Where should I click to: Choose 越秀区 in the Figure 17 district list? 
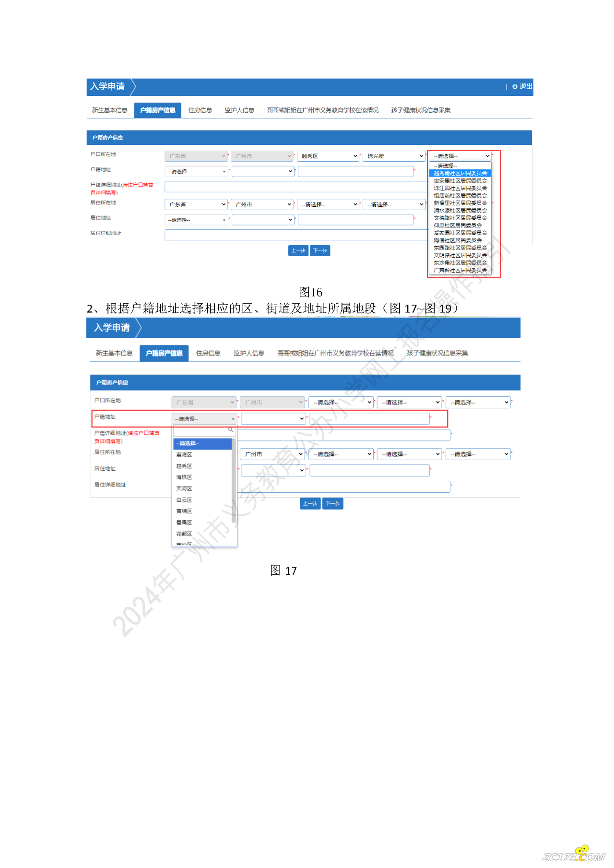click(202, 466)
